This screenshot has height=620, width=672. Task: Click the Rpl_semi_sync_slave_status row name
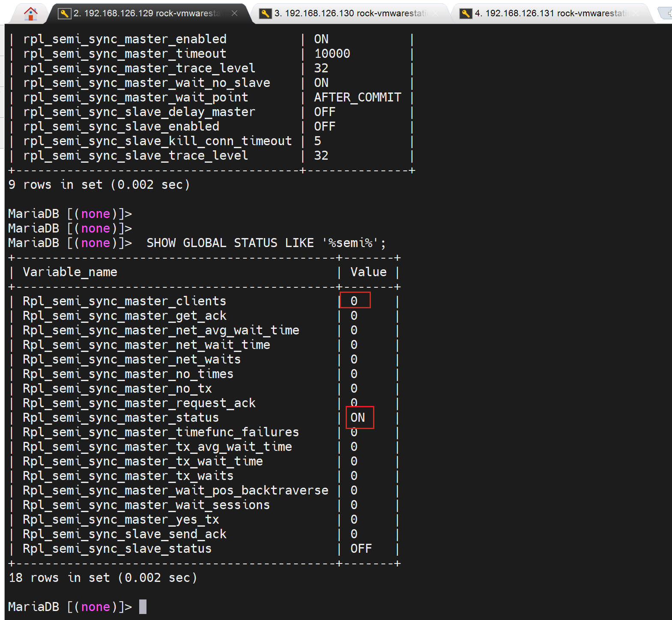(x=117, y=549)
